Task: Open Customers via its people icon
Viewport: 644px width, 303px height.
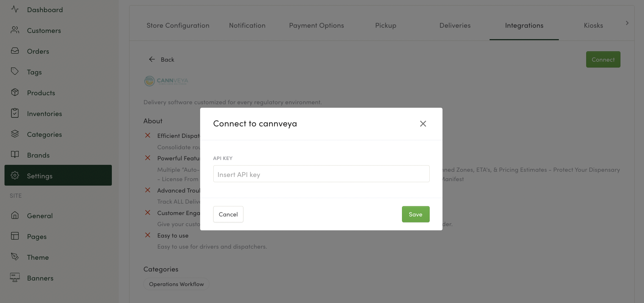Action: point(15,30)
